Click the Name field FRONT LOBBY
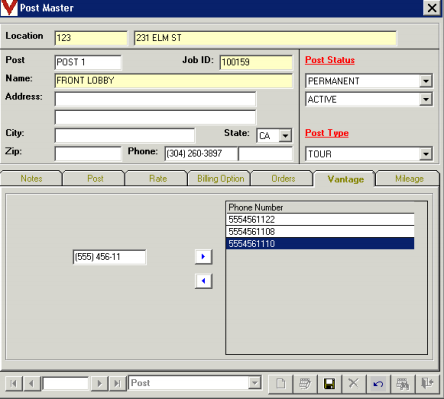 (x=173, y=81)
